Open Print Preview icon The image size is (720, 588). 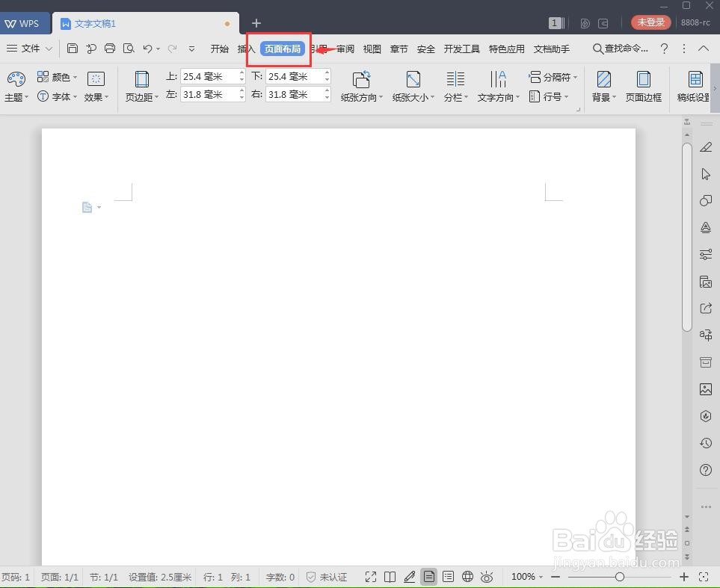(129, 49)
